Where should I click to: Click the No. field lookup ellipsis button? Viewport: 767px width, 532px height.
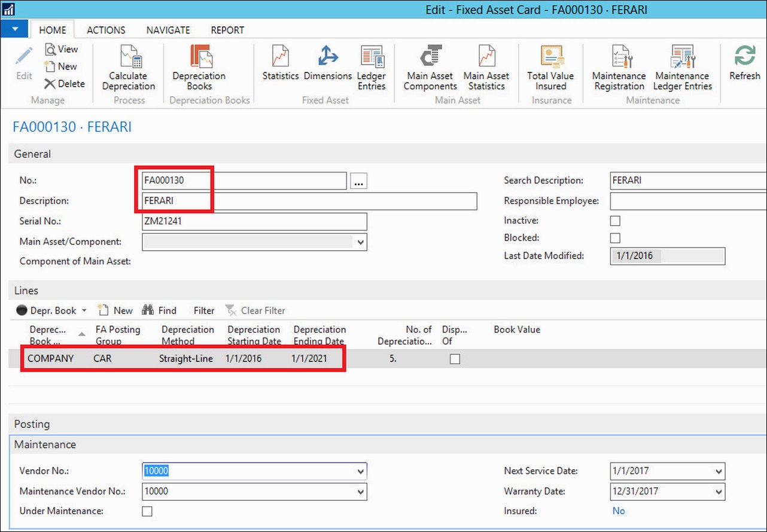coord(359,181)
